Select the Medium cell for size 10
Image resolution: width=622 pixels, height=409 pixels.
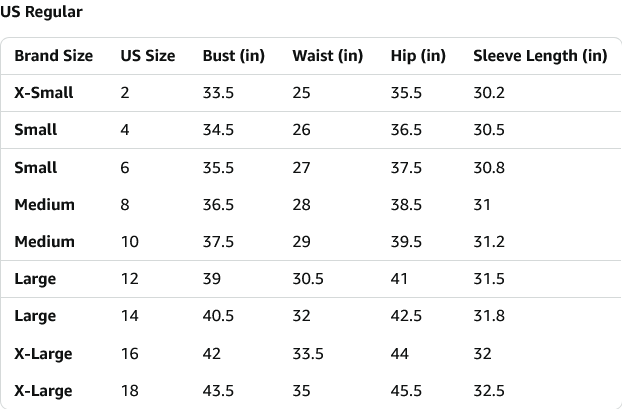pyautogui.click(x=44, y=241)
